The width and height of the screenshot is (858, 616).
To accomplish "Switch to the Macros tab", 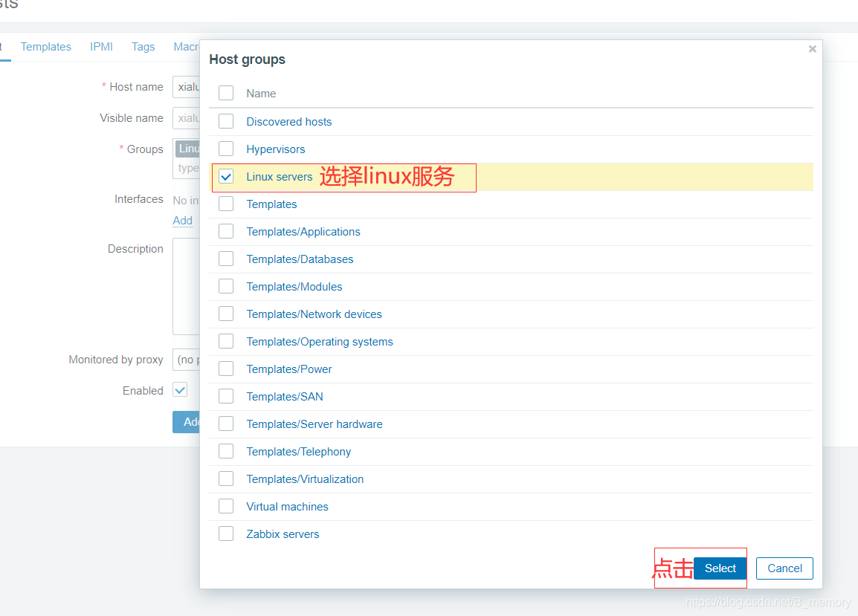I will [x=186, y=47].
